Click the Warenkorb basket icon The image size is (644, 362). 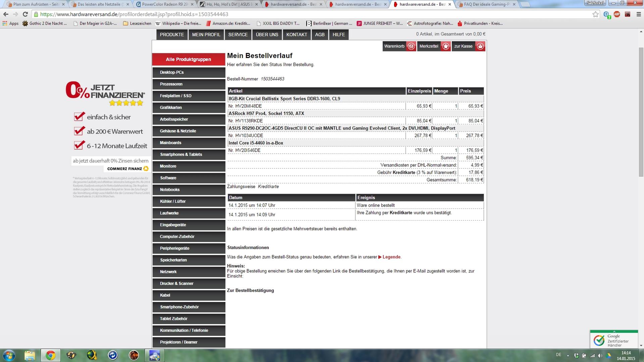click(x=411, y=46)
